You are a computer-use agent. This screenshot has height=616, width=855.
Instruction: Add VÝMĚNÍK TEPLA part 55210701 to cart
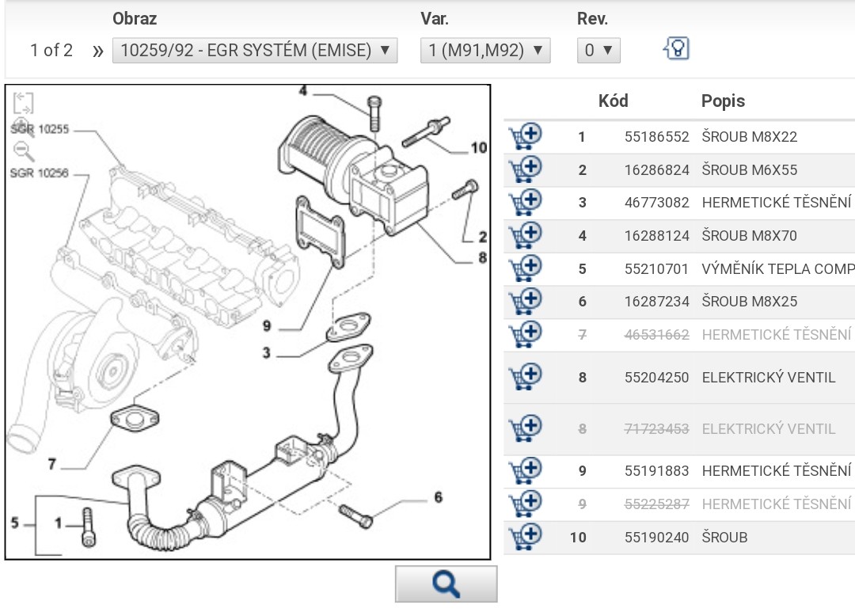[x=525, y=268]
